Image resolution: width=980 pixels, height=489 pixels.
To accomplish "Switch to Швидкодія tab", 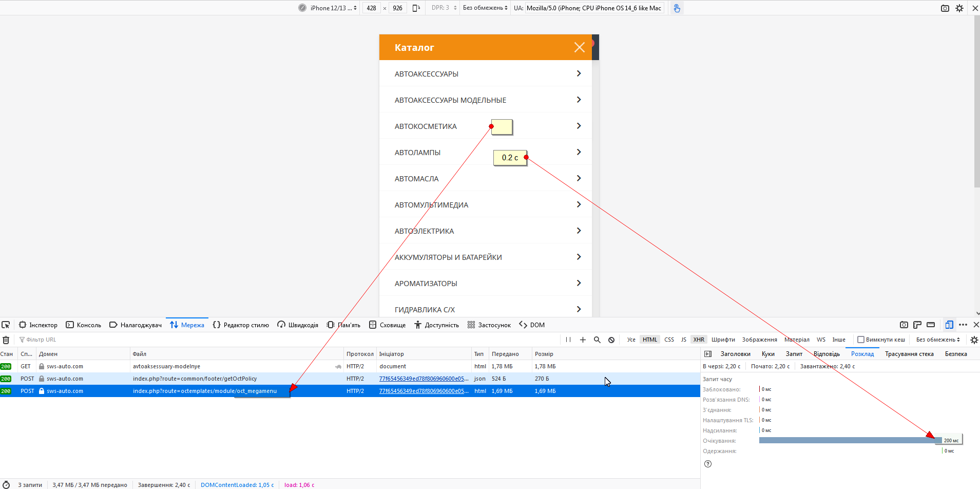I will tap(298, 325).
